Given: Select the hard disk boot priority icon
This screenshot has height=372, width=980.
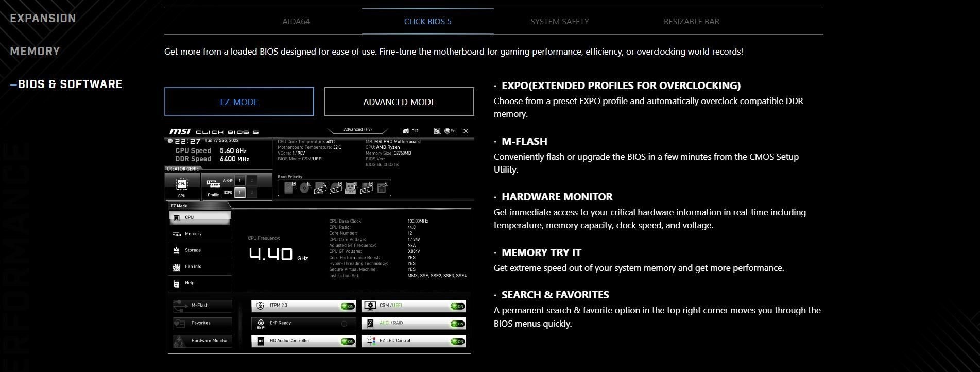Looking at the screenshot, I should (x=289, y=188).
